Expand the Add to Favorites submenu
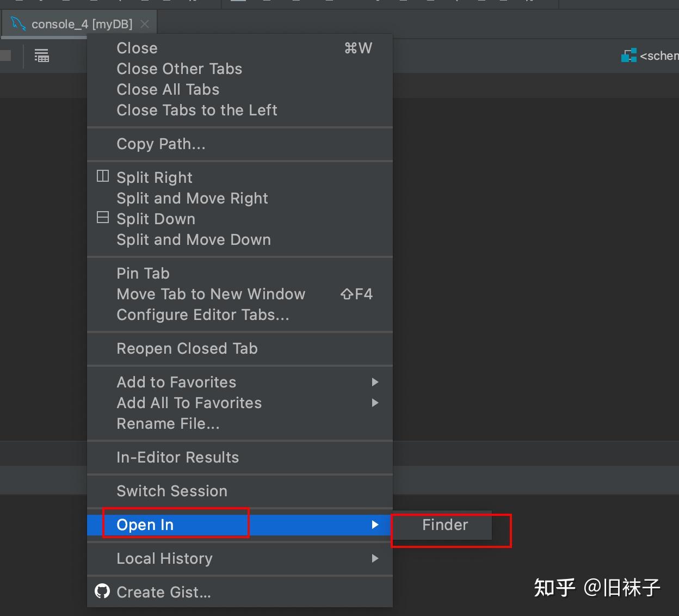 point(374,382)
